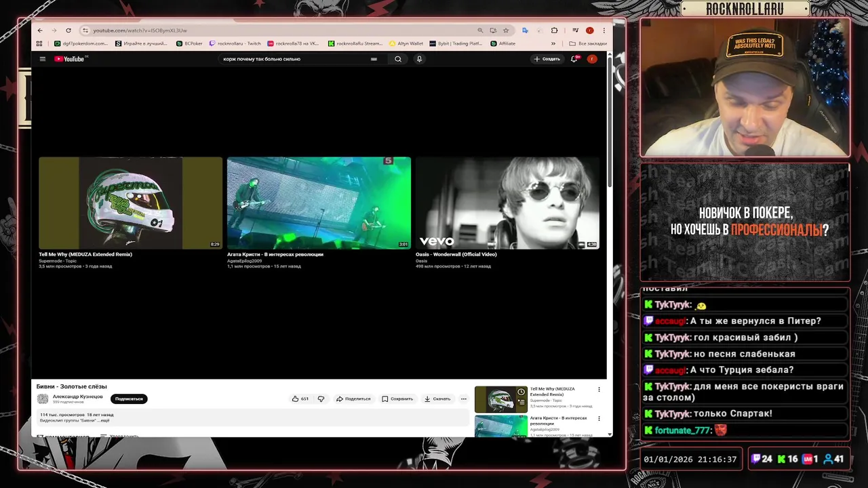
Task: Open the Bybit Trading Platform bookmark
Action: 456,43
